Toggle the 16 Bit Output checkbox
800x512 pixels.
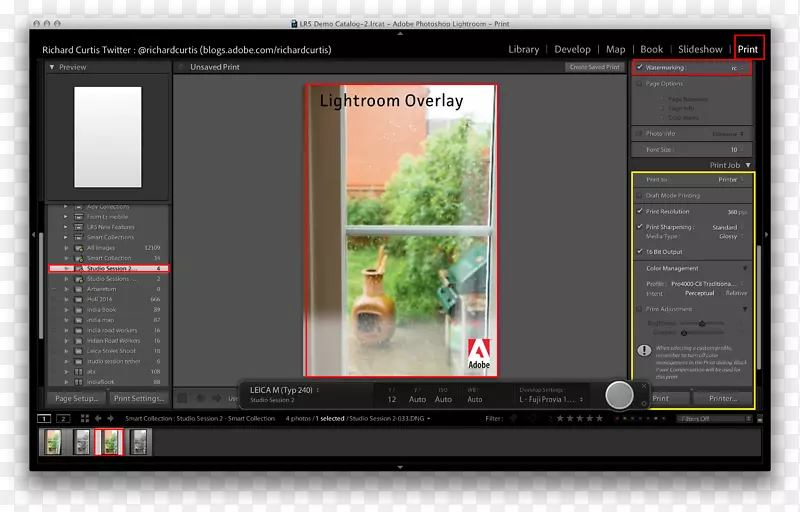coord(639,252)
